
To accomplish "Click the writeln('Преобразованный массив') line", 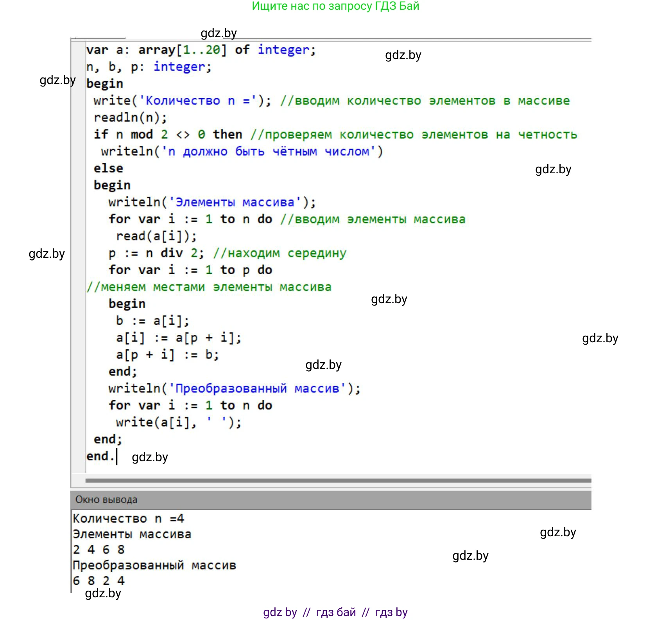I will tap(235, 388).
